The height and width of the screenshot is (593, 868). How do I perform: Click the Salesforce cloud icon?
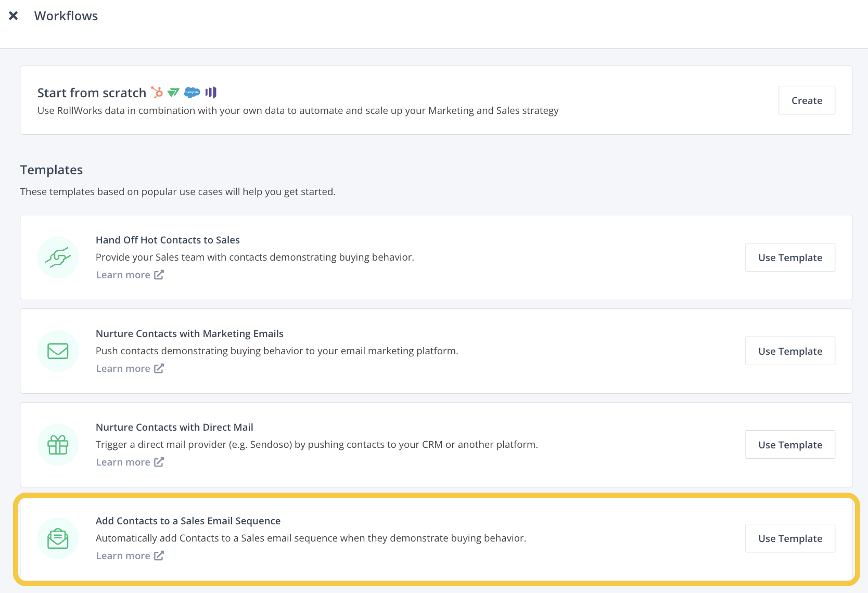(x=192, y=93)
